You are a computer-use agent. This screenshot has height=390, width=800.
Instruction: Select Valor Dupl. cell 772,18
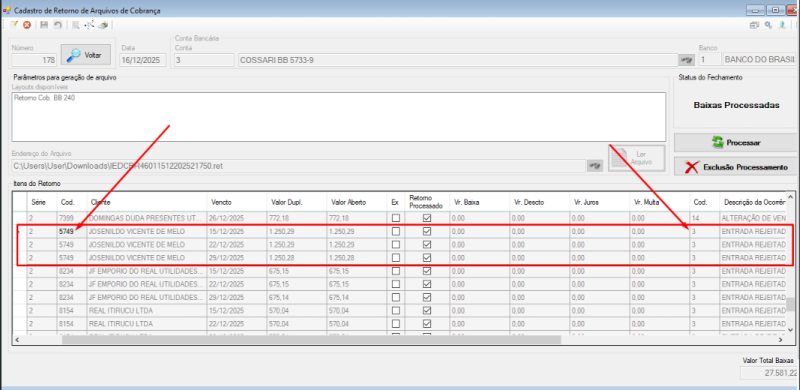pos(297,218)
